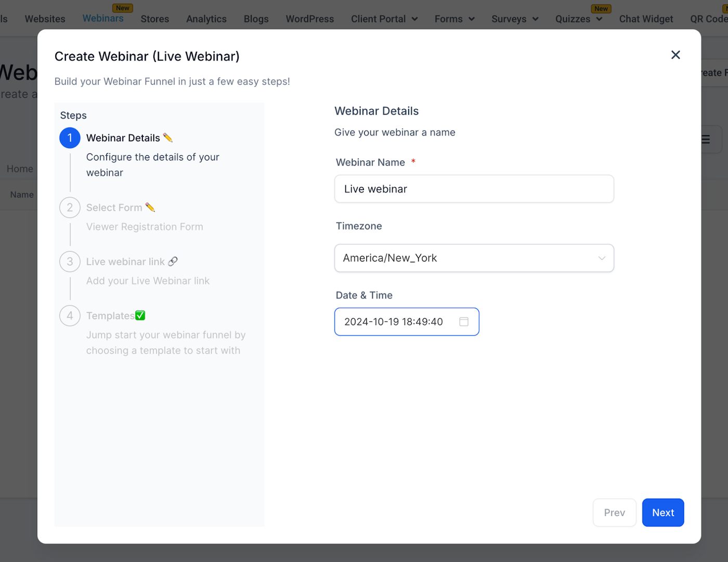Click the step 1 circle icon

[x=70, y=138]
